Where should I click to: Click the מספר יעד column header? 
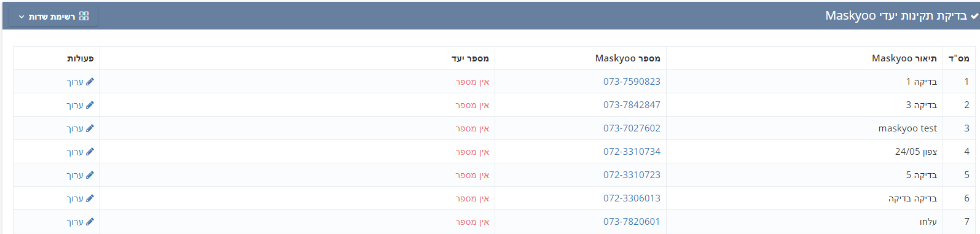tap(470, 58)
